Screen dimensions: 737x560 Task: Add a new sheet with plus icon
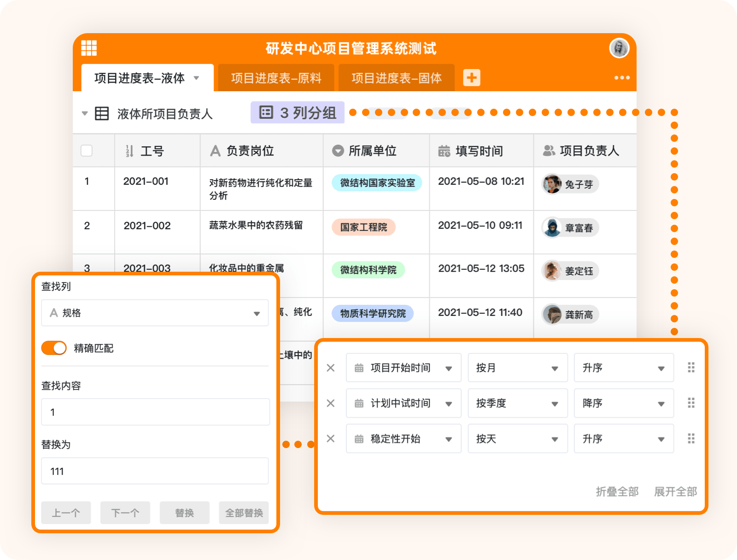tap(471, 78)
